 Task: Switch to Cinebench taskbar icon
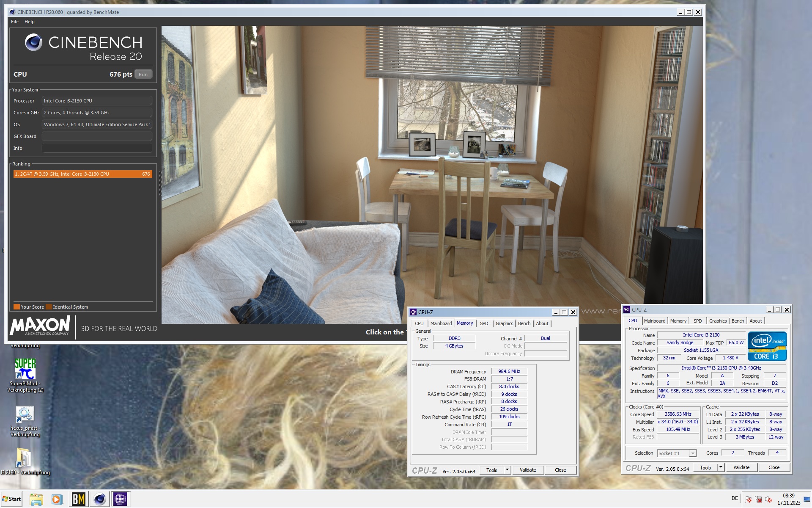[99, 499]
